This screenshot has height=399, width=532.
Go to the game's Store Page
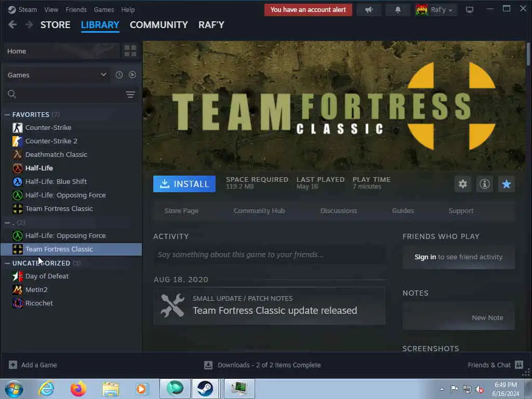tap(181, 211)
